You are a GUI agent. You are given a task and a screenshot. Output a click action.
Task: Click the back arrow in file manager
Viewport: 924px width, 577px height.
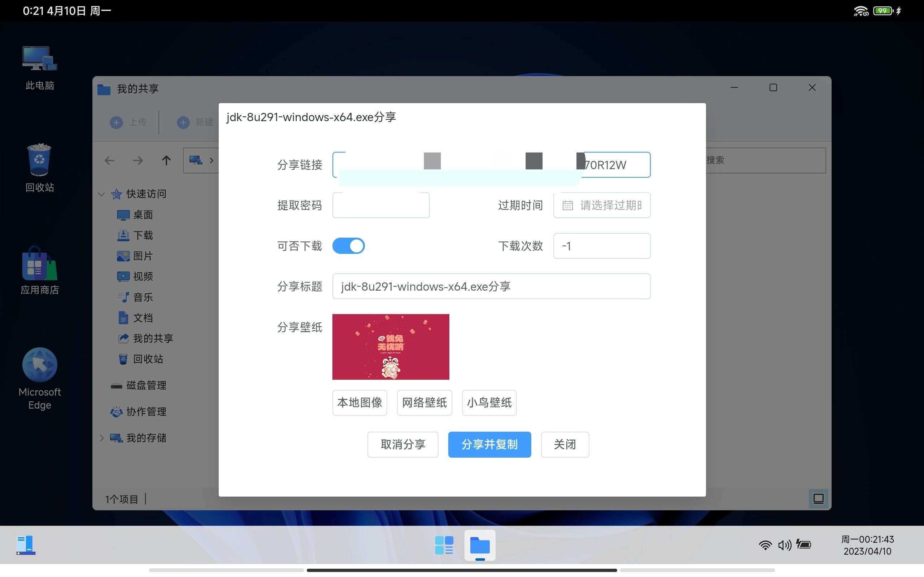[109, 160]
